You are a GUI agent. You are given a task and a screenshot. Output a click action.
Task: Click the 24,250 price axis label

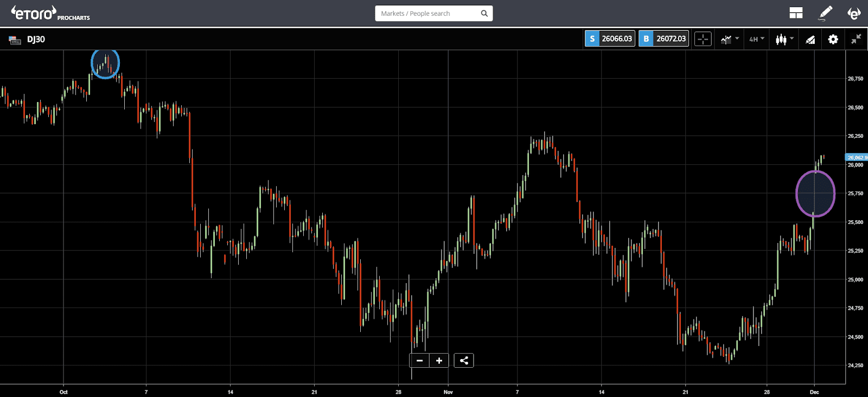(x=856, y=365)
